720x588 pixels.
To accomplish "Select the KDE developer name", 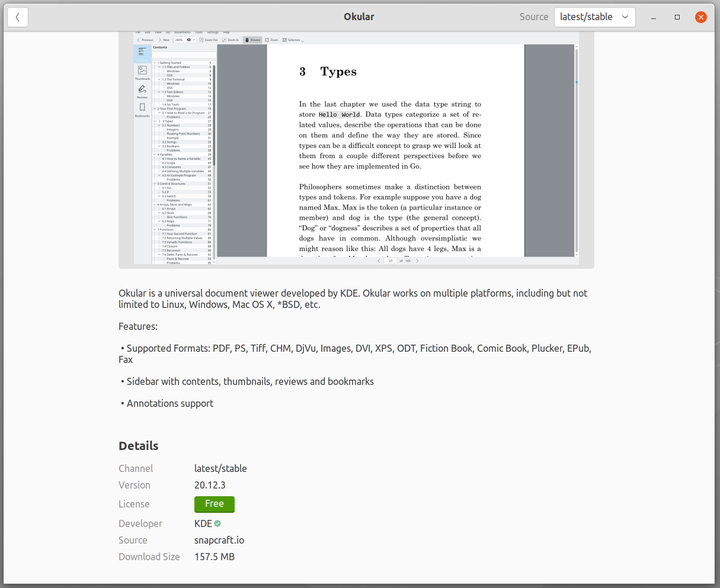I will [x=203, y=523].
